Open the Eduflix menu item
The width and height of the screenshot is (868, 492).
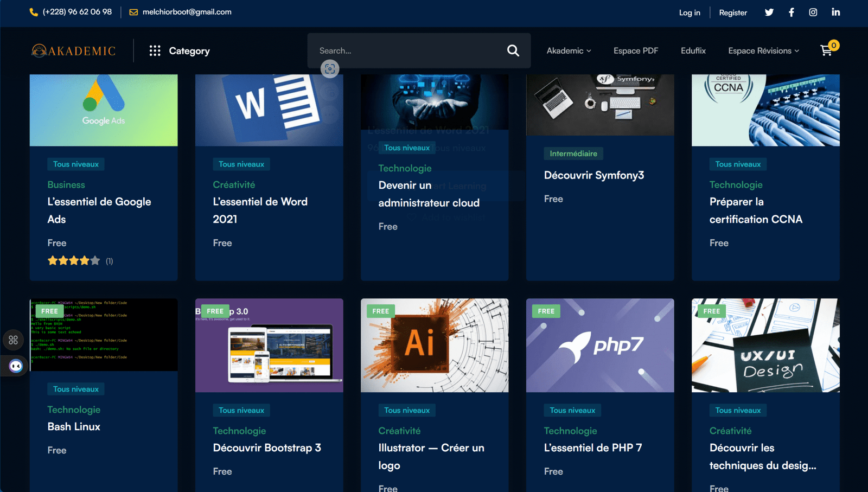point(693,50)
